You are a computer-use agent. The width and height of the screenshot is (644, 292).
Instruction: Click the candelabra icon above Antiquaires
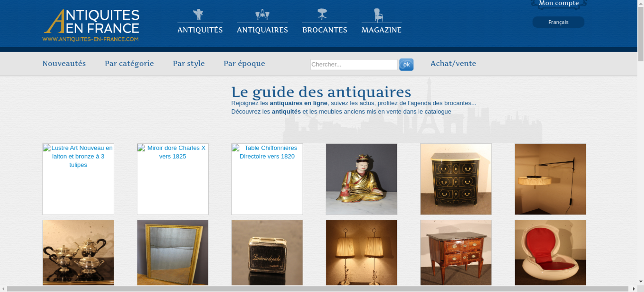coord(262,14)
